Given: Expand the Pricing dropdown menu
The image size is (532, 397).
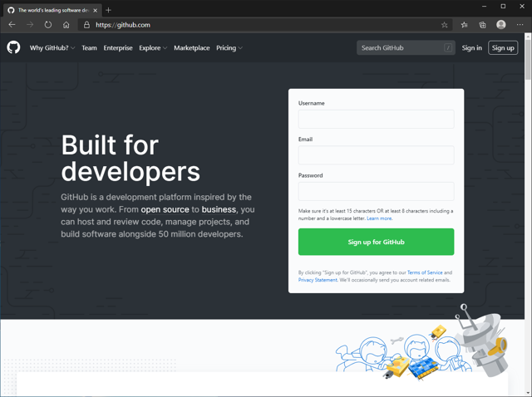Looking at the screenshot, I should (x=229, y=48).
